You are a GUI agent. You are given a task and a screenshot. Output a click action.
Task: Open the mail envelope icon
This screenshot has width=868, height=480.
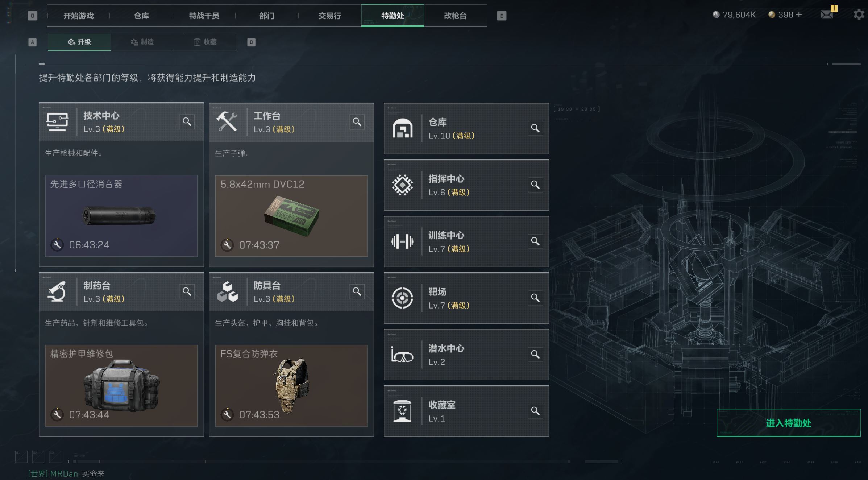pyautogui.click(x=826, y=15)
